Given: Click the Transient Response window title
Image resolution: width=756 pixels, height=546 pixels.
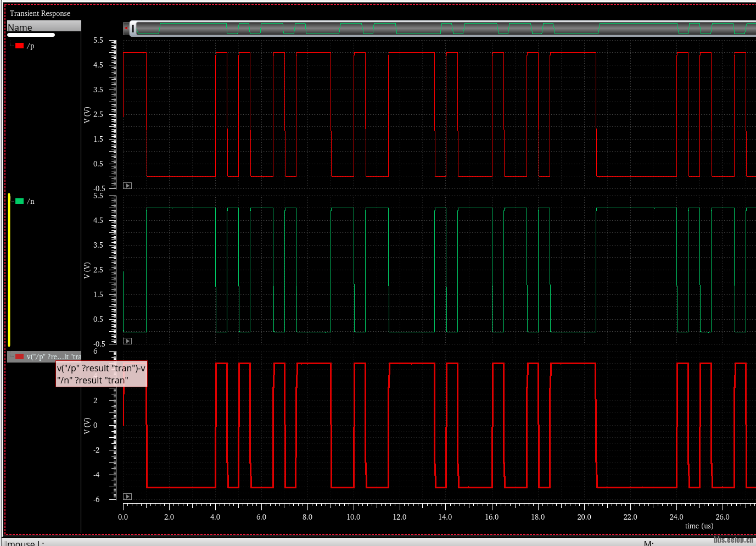Looking at the screenshot, I should pyautogui.click(x=40, y=13).
